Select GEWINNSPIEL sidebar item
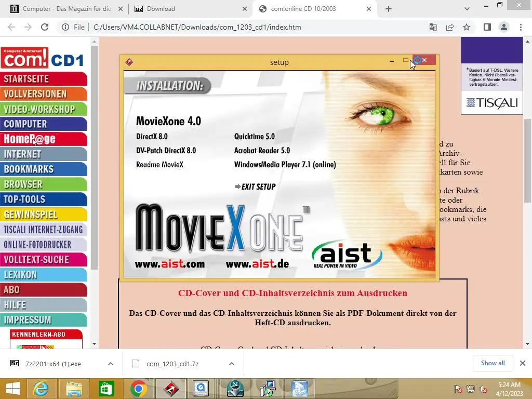 click(x=44, y=215)
